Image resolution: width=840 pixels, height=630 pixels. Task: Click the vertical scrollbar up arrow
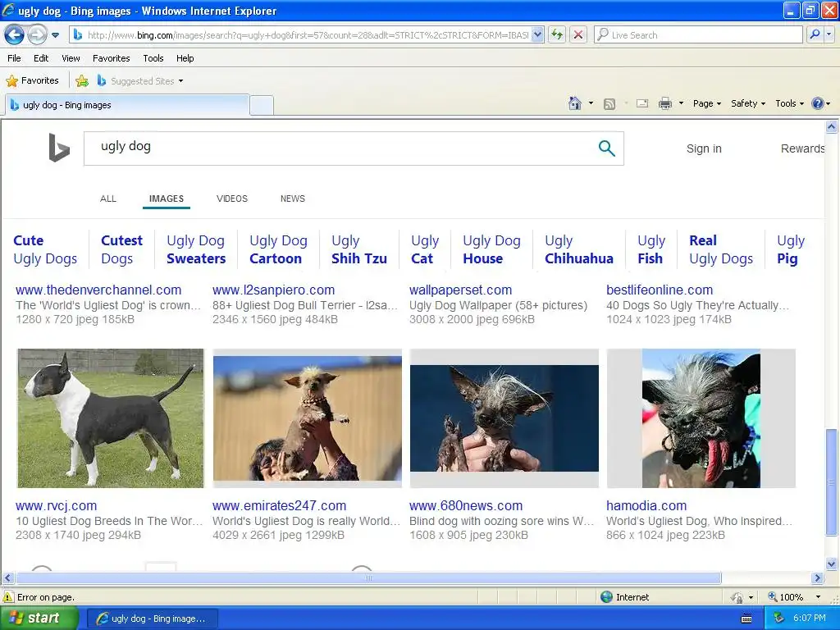pos(832,127)
